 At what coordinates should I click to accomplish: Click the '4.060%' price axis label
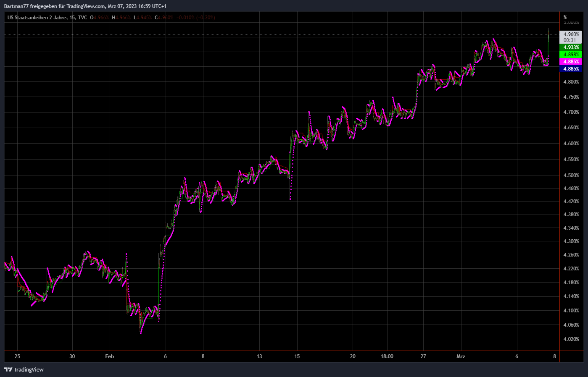pyautogui.click(x=571, y=325)
